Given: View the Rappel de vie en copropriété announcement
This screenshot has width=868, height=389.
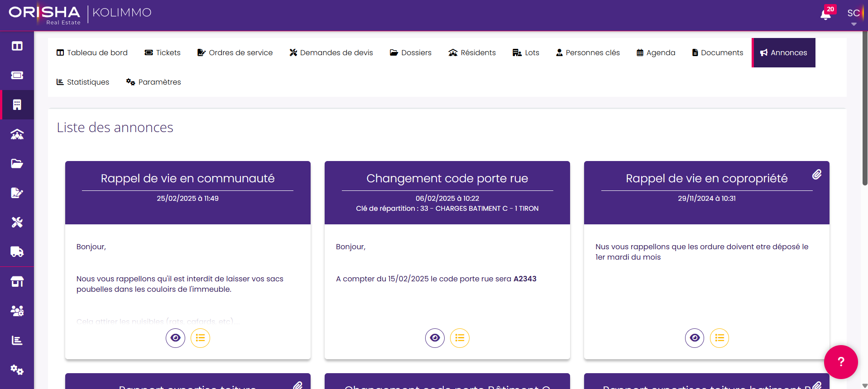Looking at the screenshot, I should click(695, 338).
